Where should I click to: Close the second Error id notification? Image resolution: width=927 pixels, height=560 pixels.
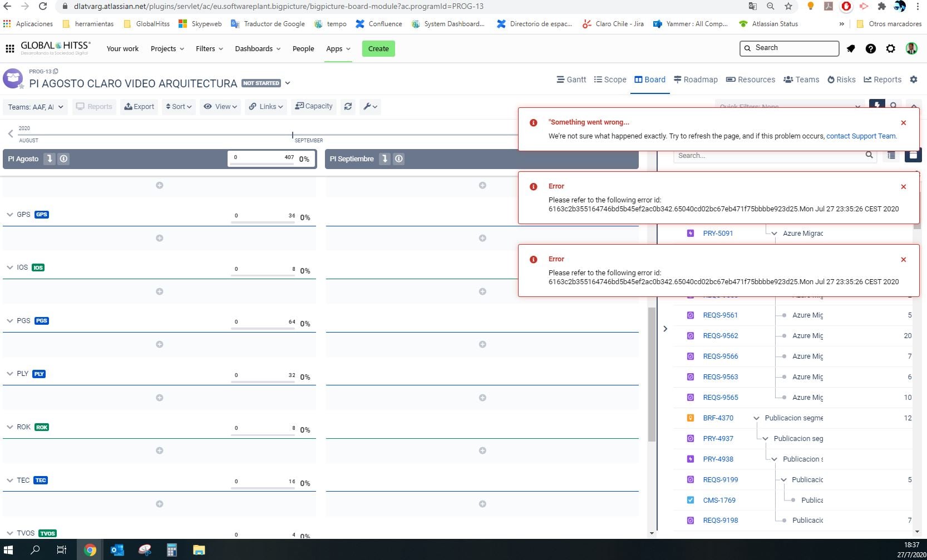[904, 260]
